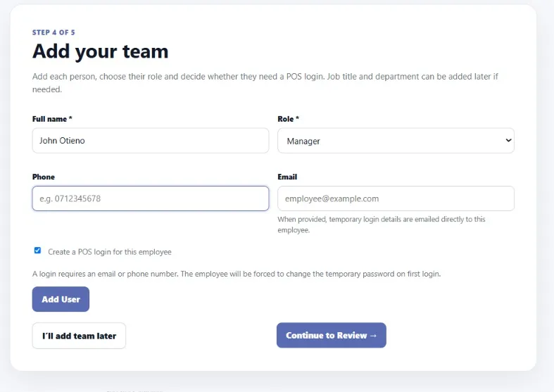This screenshot has height=392, width=554.
Task: Click the Add your team heading
Action: point(101,51)
